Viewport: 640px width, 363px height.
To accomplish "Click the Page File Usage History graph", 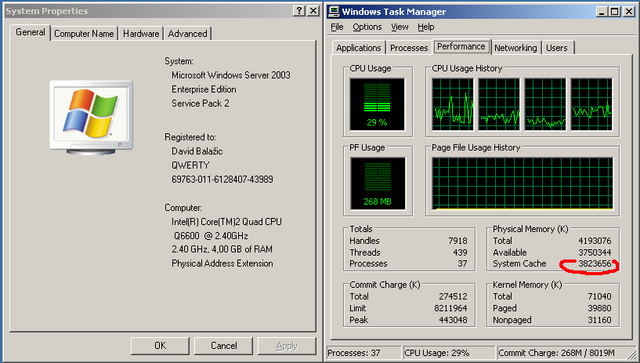I will point(522,183).
